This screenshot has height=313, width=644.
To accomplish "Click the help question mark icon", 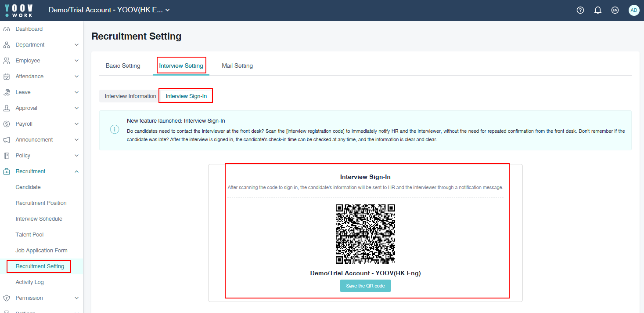I will click(x=580, y=10).
